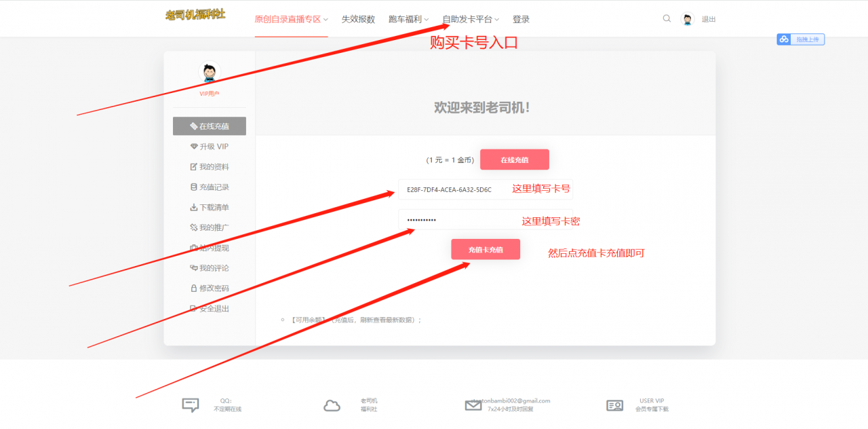
Task: Expand 原创自录直播专区 dropdown menu
Action: [291, 20]
